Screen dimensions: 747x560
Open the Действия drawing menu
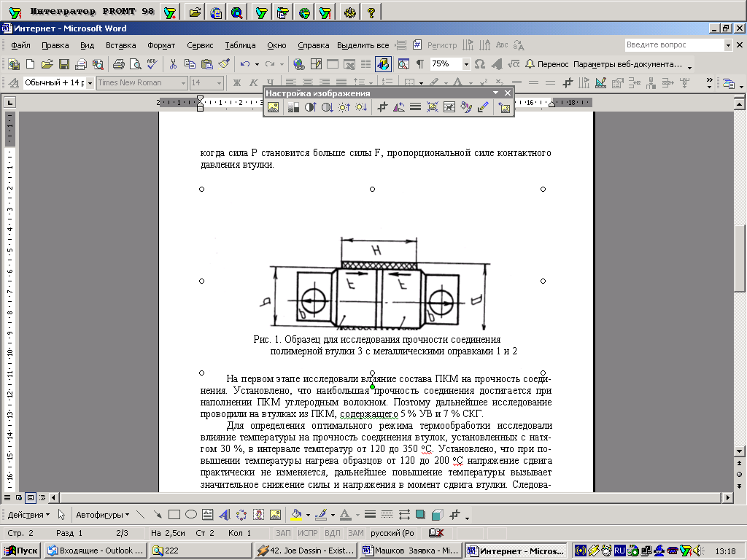[28, 515]
